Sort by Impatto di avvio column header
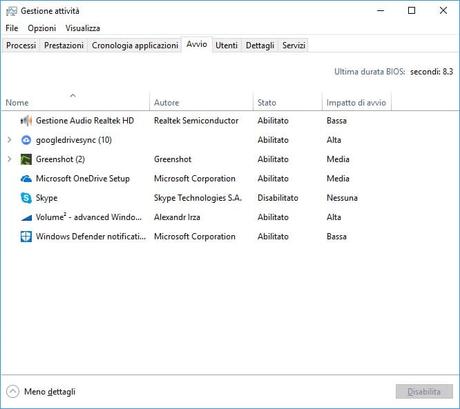This screenshot has height=409, width=460. pyautogui.click(x=356, y=102)
